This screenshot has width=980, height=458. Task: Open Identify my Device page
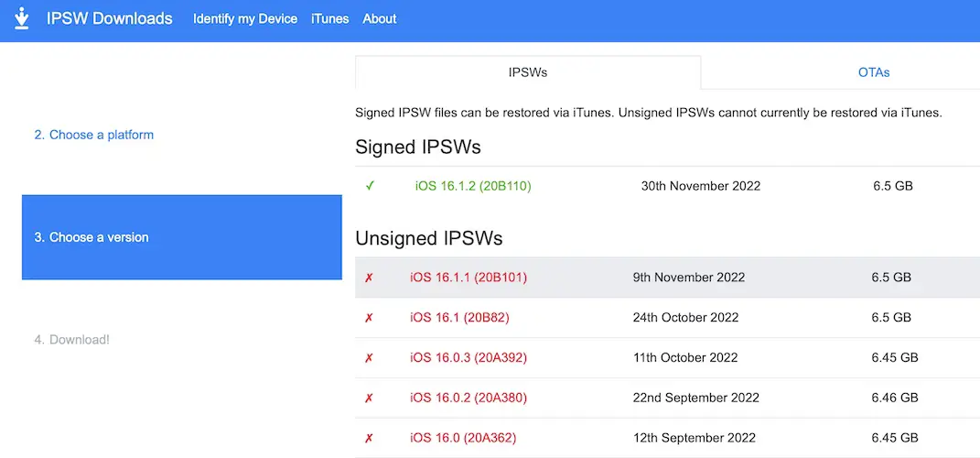pyautogui.click(x=245, y=18)
